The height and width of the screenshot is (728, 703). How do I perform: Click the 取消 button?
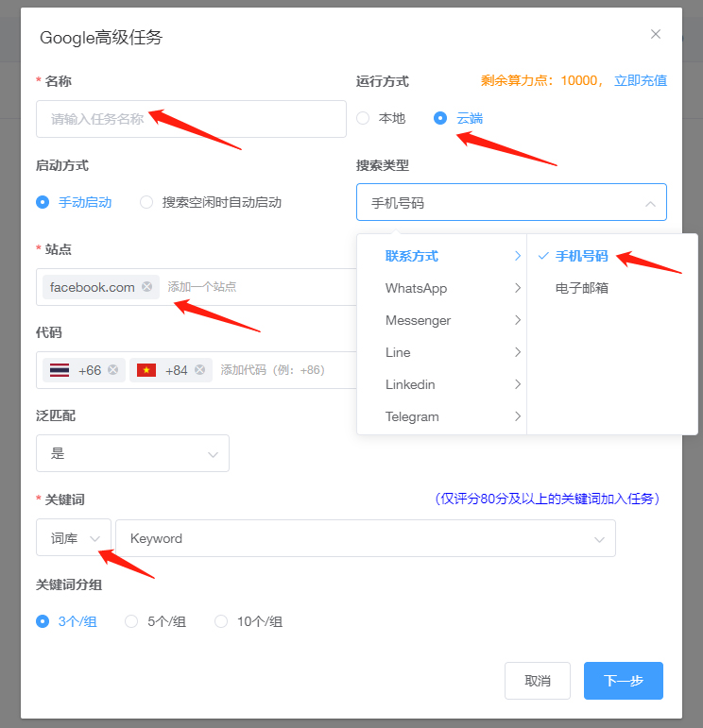click(537, 680)
